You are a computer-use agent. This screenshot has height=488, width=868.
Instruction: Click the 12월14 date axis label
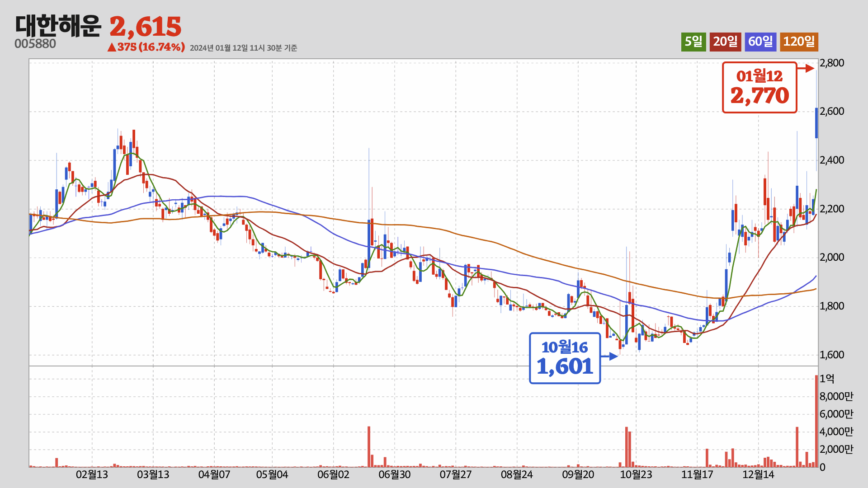(x=758, y=475)
